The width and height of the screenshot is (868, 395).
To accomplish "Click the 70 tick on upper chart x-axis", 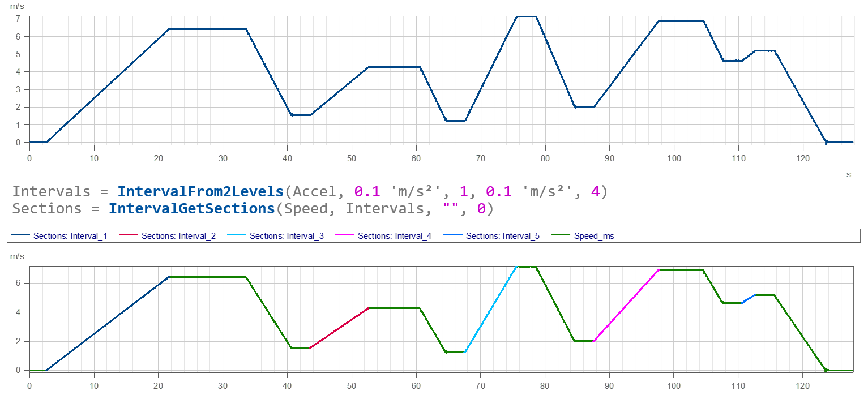I will click(481, 158).
